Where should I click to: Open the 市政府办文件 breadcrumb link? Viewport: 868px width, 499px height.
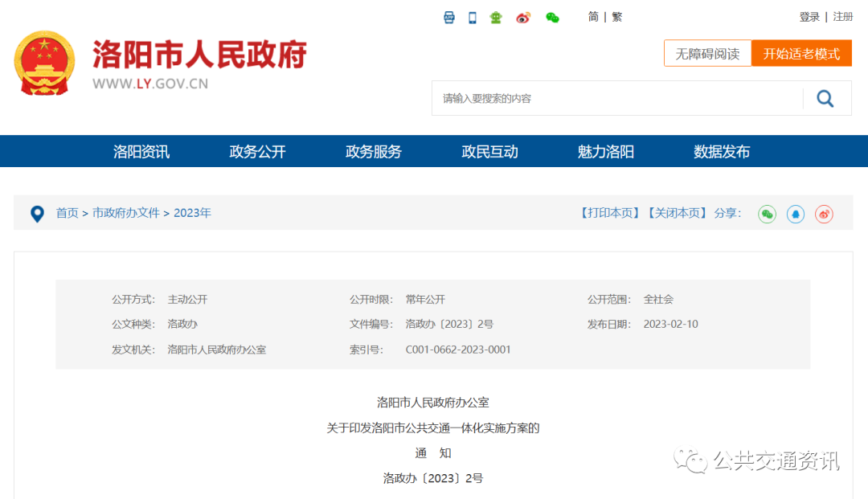click(125, 213)
